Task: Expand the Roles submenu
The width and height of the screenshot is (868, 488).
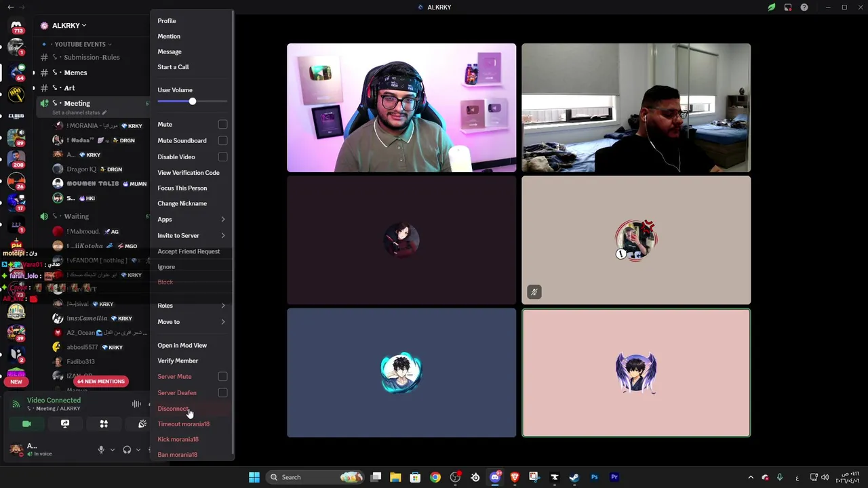Action: [x=191, y=306]
